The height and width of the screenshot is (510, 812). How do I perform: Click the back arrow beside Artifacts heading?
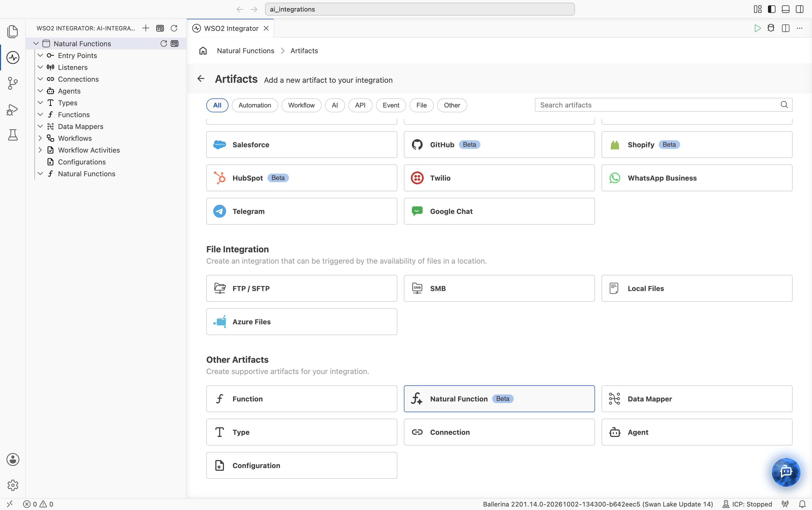click(201, 78)
